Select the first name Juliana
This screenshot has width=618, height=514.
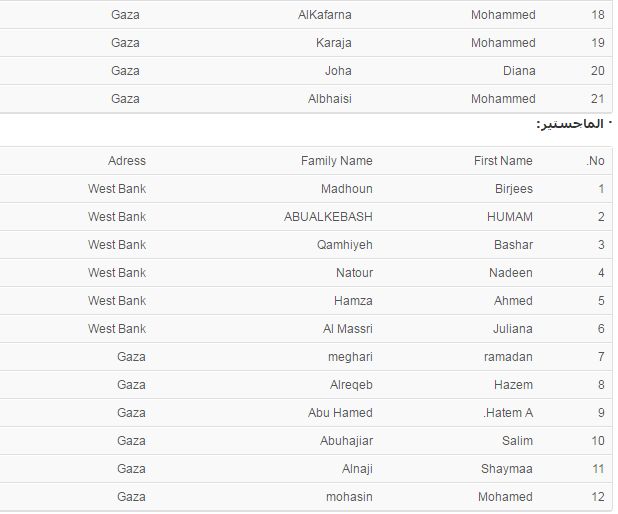513,329
